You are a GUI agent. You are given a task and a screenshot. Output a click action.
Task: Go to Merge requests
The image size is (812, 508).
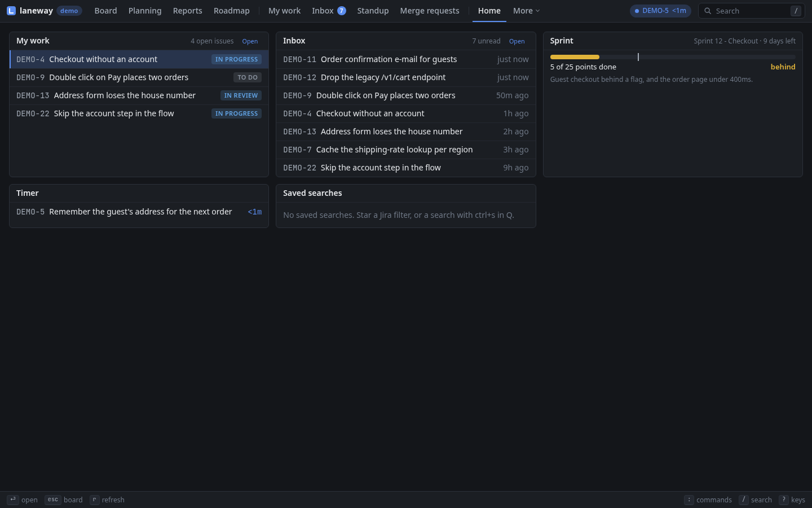point(430,11)
